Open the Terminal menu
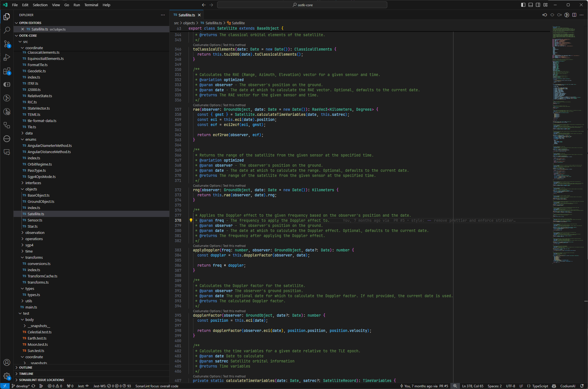 tap(91, 5)
